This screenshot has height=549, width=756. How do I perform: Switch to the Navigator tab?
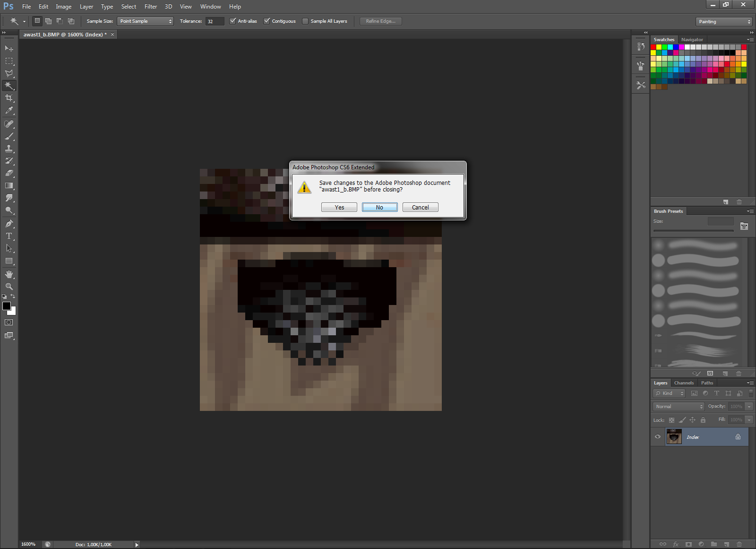(x=692, y=40)
